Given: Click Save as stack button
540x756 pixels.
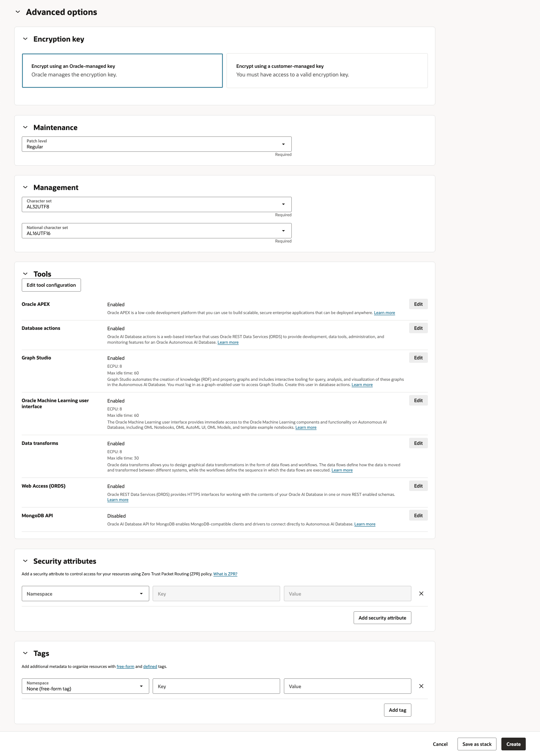Looking at the screenshot, I should [x=477, y=744].
